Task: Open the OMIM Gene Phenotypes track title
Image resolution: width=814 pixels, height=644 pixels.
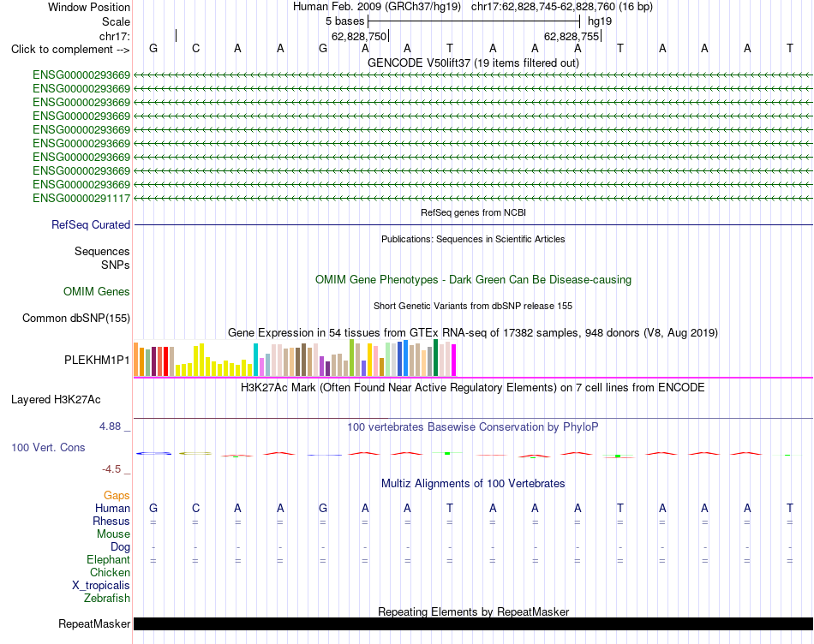Action: coord(473,280)
